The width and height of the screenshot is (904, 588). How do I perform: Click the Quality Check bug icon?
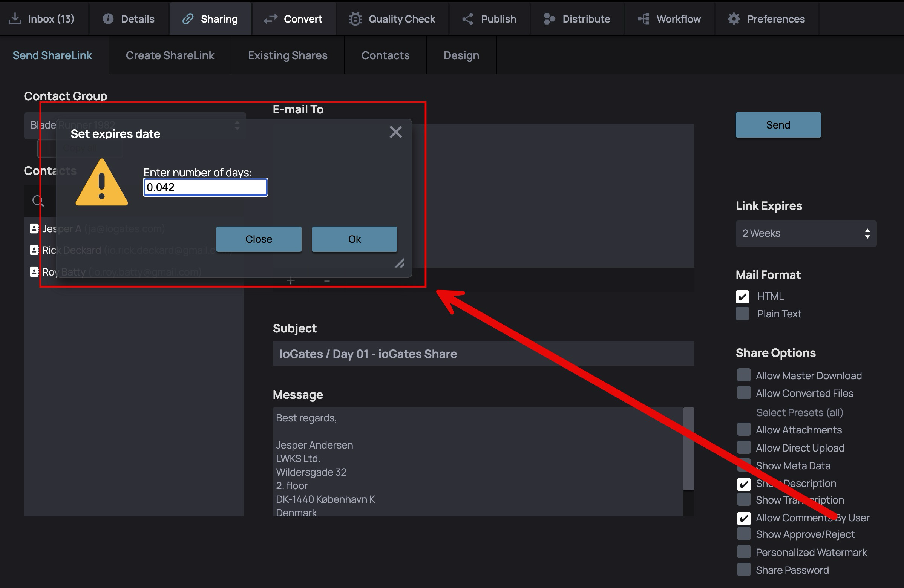point(355,18)
